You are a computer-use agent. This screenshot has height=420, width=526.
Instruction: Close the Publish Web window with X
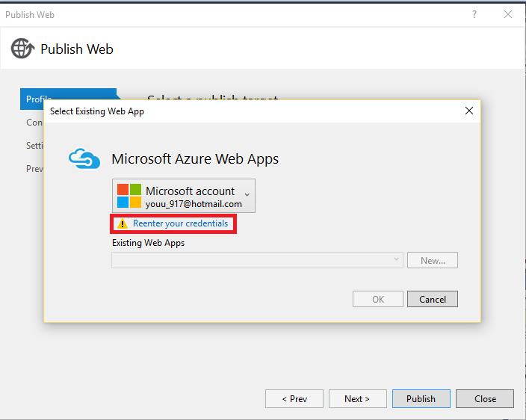(508, 14)
